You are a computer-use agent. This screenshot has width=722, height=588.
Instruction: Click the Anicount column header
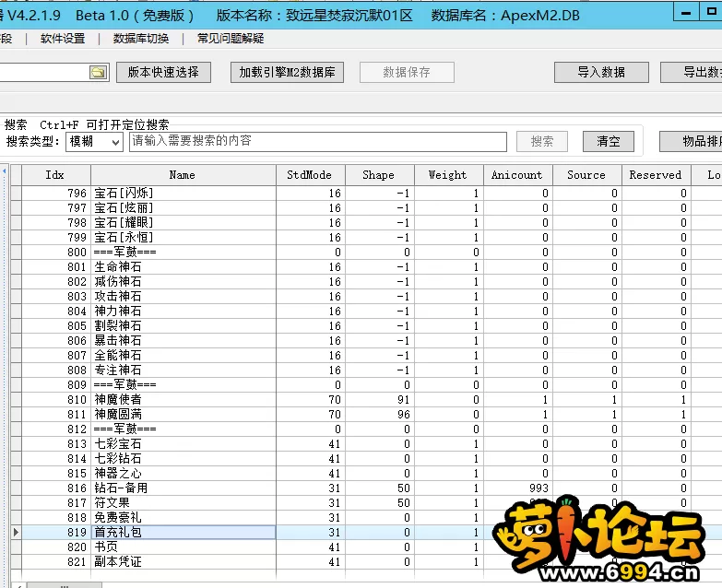518,175
